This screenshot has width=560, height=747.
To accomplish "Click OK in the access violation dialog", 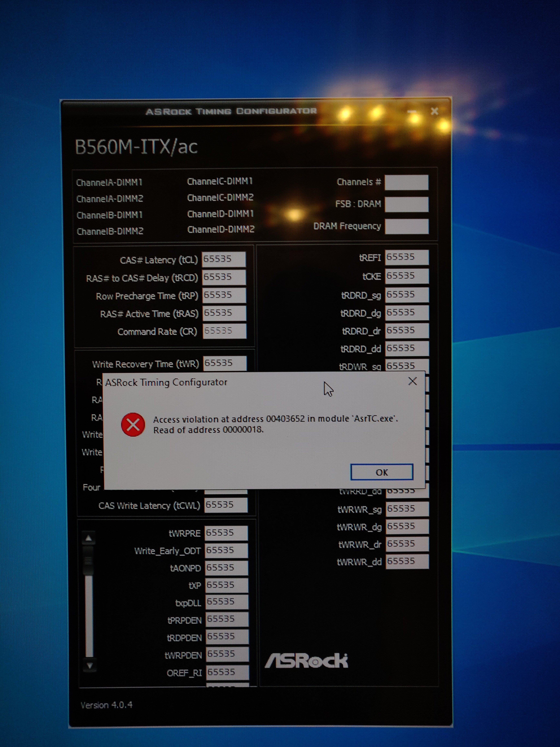I will (381, 472).
